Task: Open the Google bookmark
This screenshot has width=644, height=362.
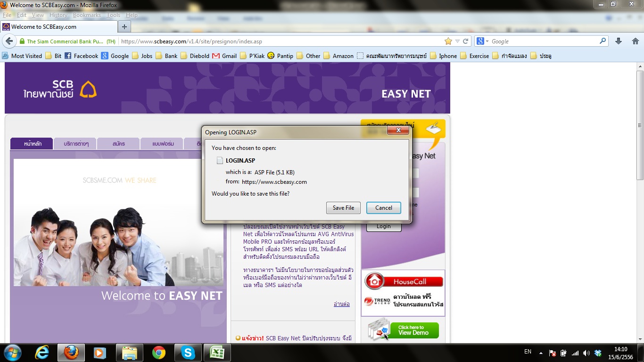Action: click(x=115, y=56)
